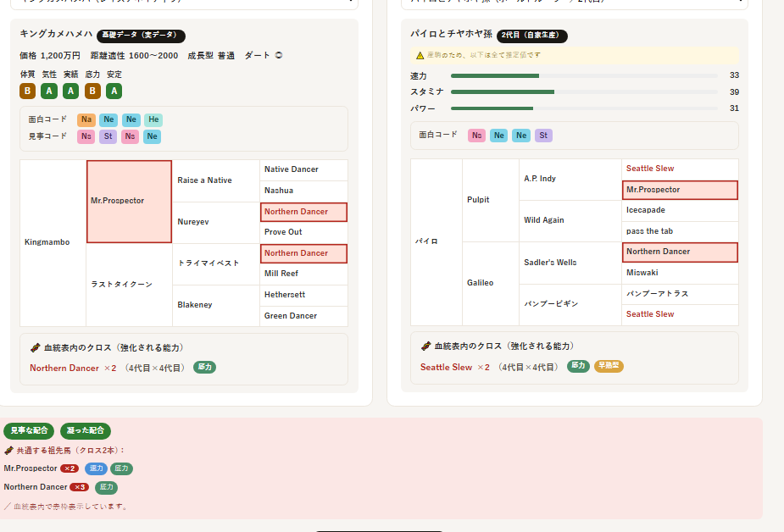
Task: Click the yellow 早熟型 tag
Action: (609, 366)
